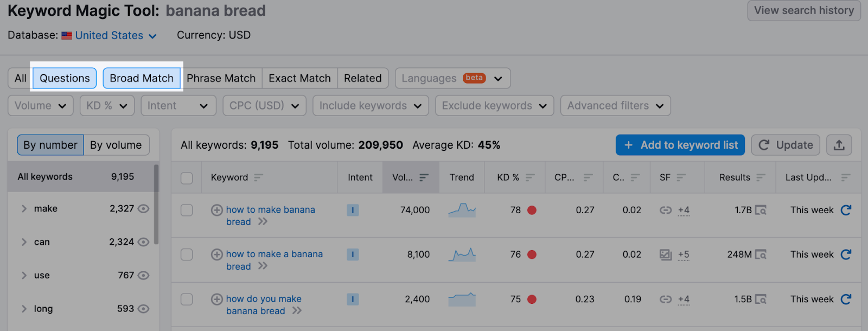Tick checkbox for 'how to make banana bread'

tap(187, 210)
